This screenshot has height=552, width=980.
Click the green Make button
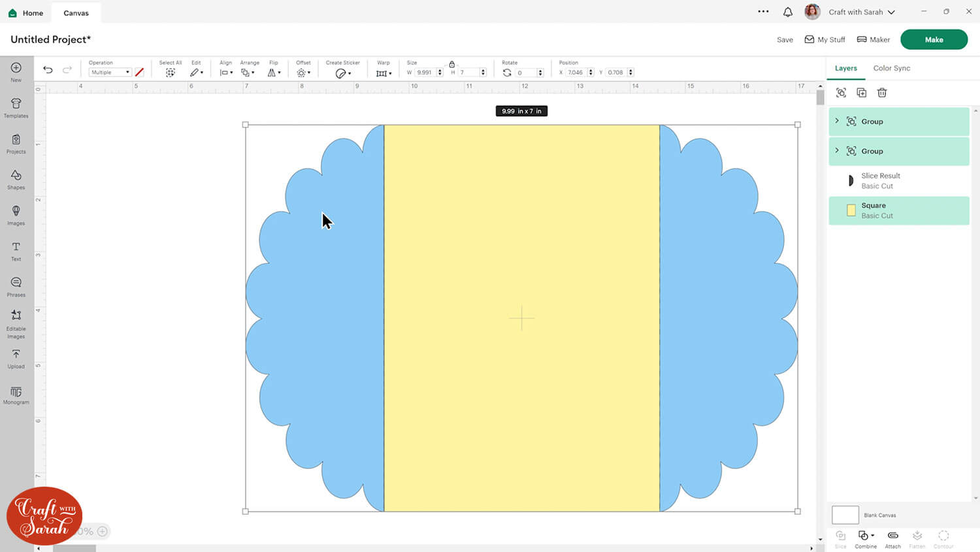pyautogui.click(x=934, y=39)
